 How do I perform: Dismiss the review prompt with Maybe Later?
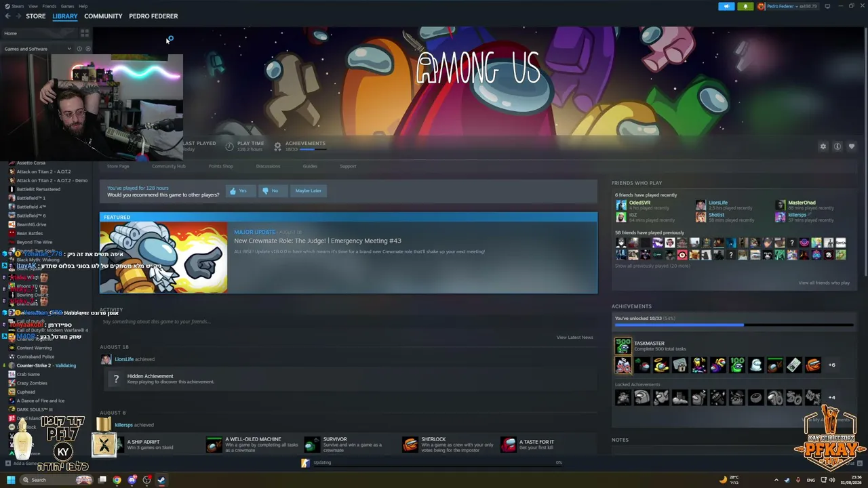click(308, 191)
